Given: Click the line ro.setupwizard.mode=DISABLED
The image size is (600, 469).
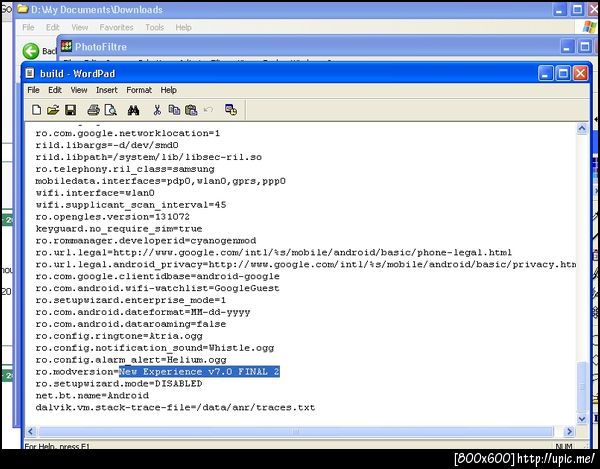Looking at the screenshot, I should (119, 383).
